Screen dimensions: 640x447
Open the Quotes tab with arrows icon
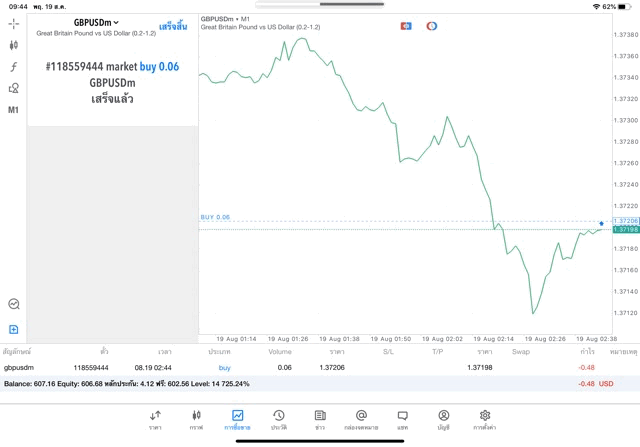[155, 420]
